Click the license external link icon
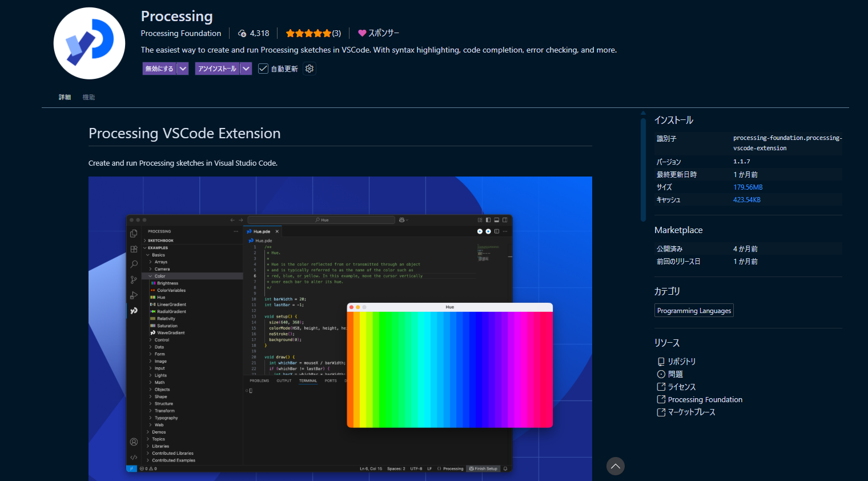868x481 pixels. 661,387
